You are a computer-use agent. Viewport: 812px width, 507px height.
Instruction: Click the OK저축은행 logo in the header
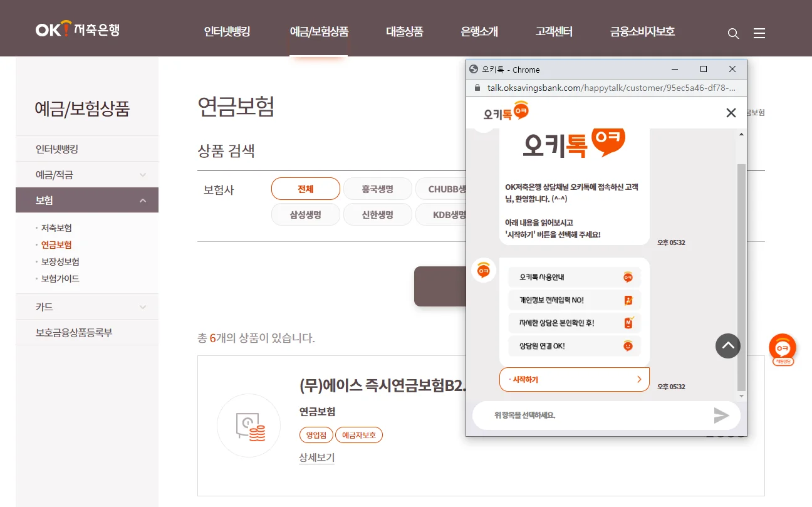(77, 28)
